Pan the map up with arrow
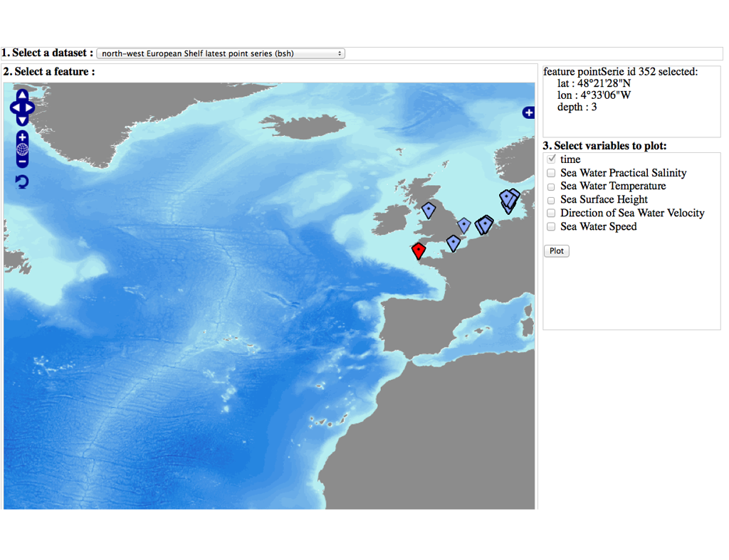The width and height of the screenshot is (729, 560). (22, 95)
